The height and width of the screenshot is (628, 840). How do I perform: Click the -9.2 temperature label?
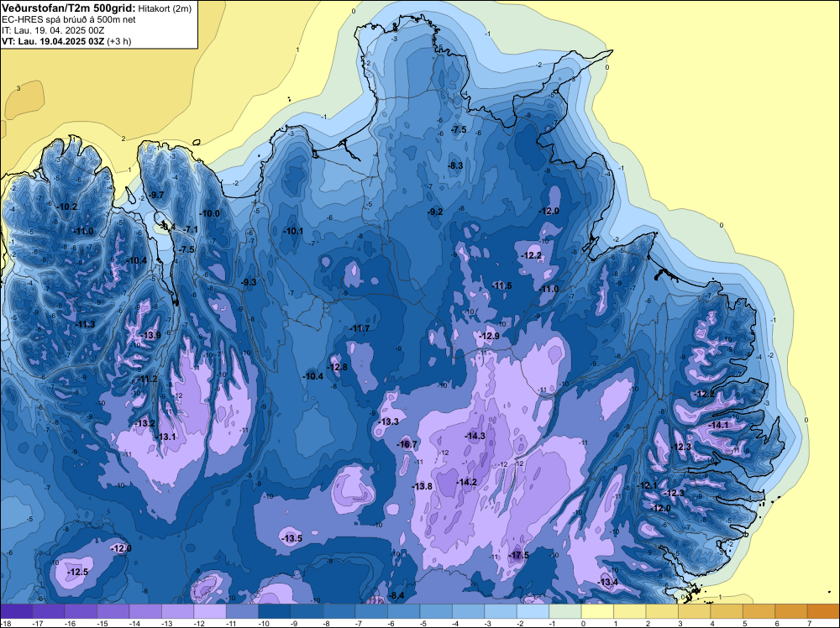pyautogui.click(x=435, y=212)
